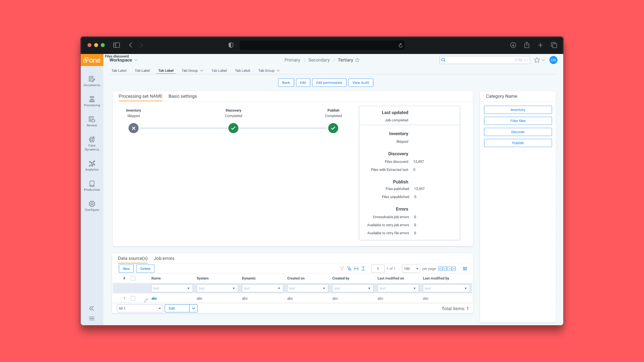Open the 100 per page dropdown

[411, 268]
